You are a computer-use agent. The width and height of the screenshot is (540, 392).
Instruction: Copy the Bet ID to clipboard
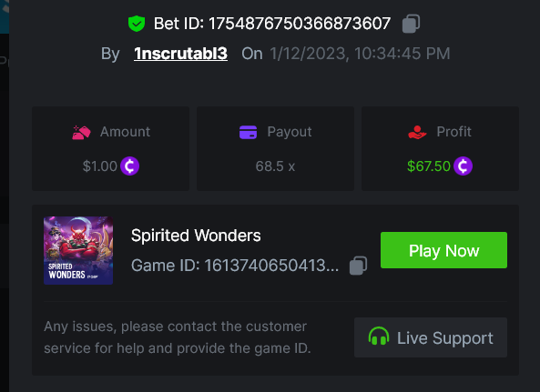point(411,24)
